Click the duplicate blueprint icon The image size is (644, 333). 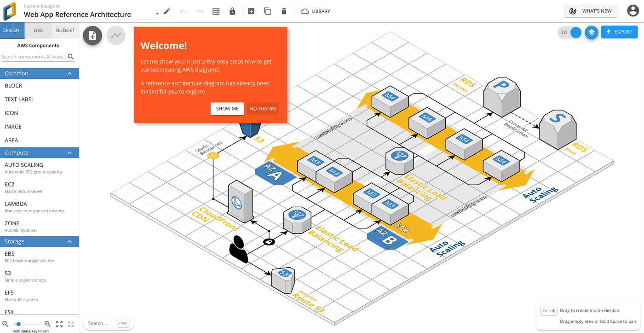point(267,11)
